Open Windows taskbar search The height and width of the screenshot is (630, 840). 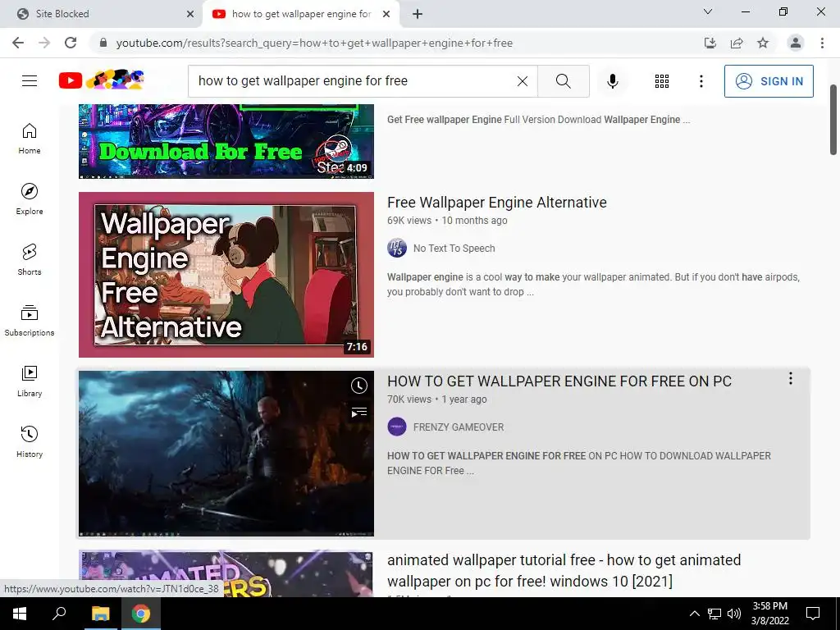click(x=59, y=614)
